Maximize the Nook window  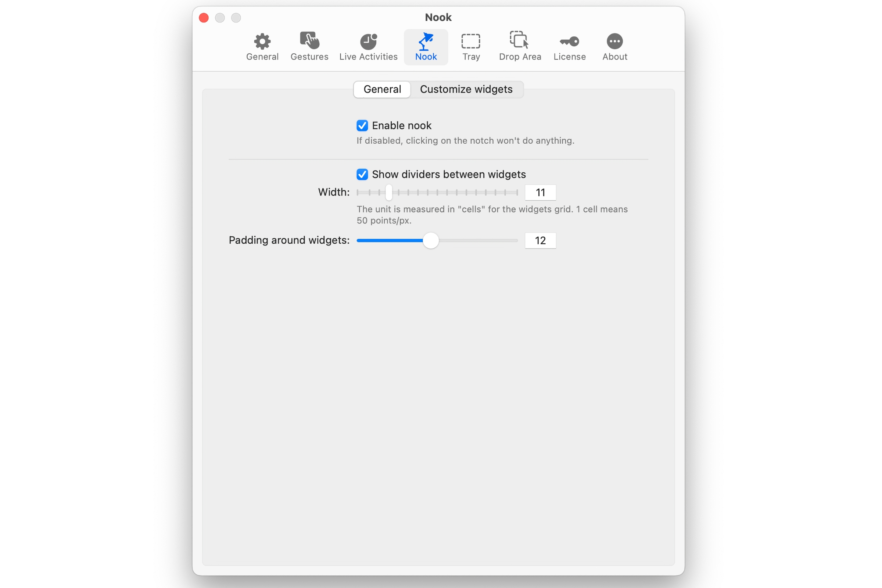tap(236, 18)
